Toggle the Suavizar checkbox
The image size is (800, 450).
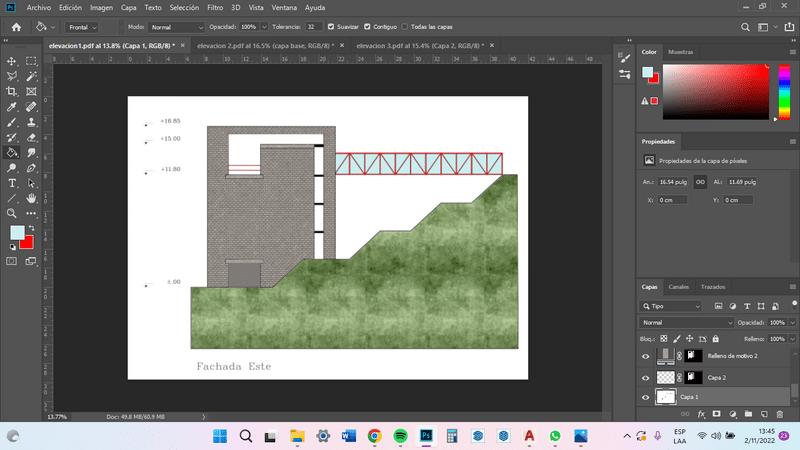[332, 27]
